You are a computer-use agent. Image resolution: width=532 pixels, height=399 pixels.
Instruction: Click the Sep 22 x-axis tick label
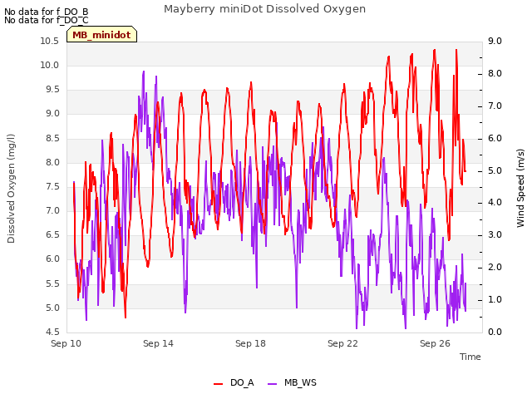(x=342, y=343)
